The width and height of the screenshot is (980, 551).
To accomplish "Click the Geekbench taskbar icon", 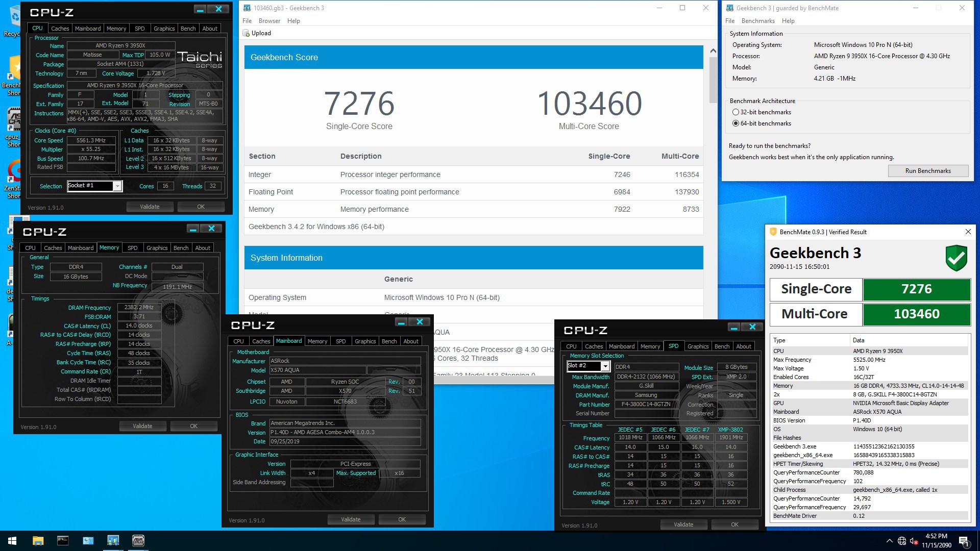I will pyautogui.click(x=113, y=540).
